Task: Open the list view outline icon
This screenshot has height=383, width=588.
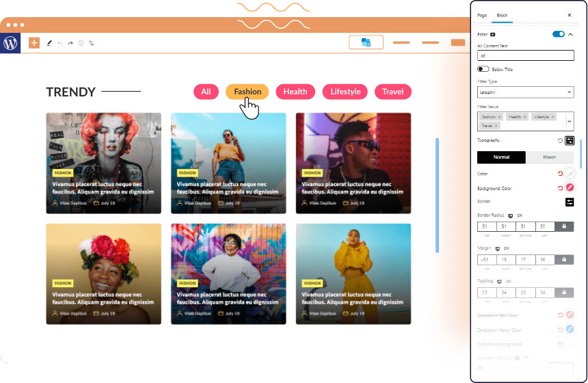Action: coord(91,43)
